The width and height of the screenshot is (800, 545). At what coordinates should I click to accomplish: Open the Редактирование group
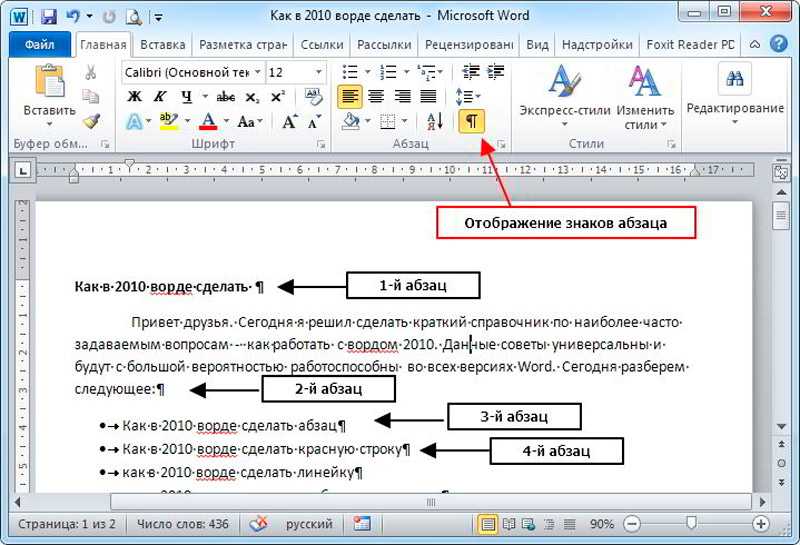[x=735, y=94]
